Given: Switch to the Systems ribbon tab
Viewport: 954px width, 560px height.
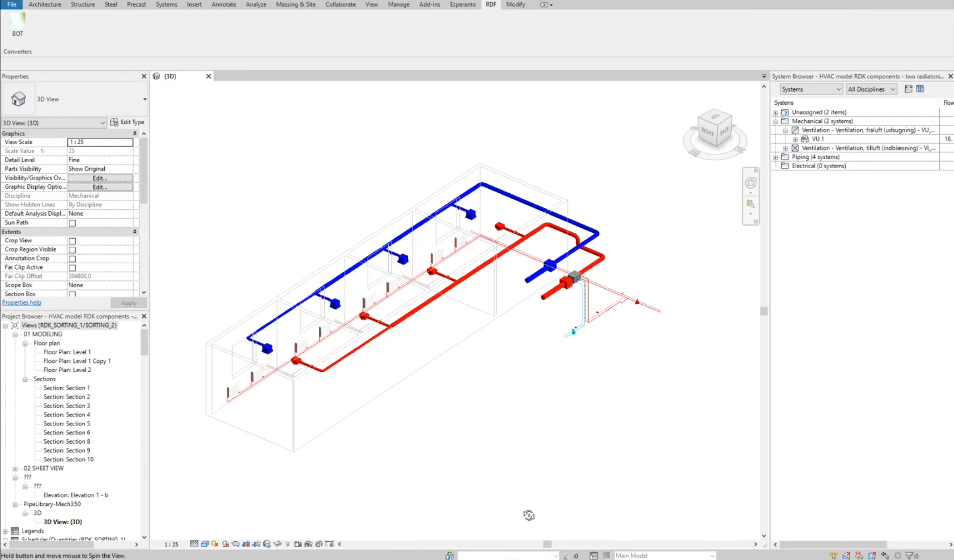Looking at the screenshot, I should pyautogui.click(x=166, y=4).
